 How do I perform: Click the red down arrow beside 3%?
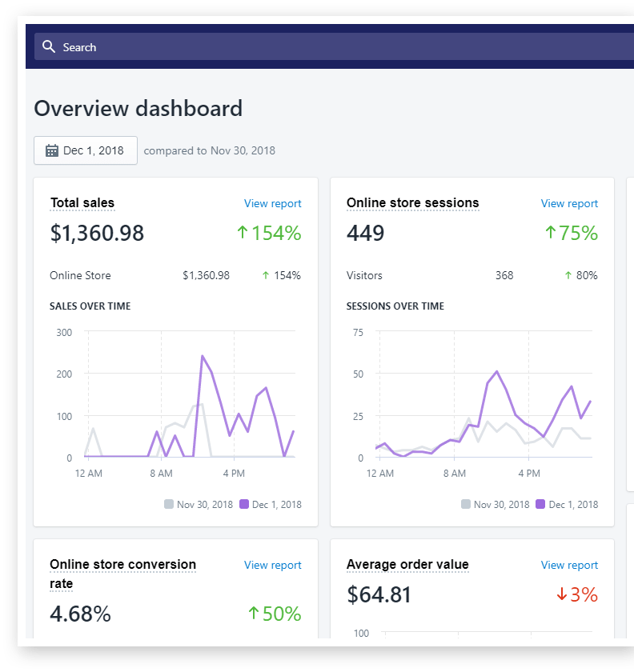coord(562,594)
